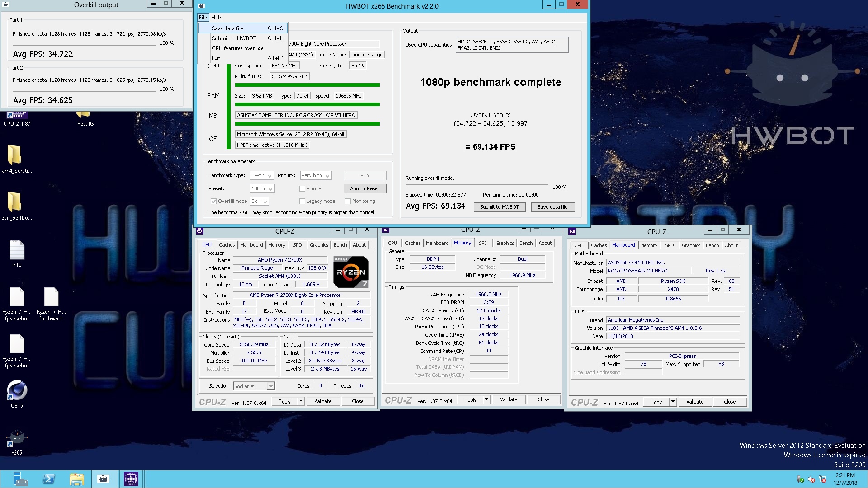Open PowerShell from the taskbar

(x=49, y=479)
